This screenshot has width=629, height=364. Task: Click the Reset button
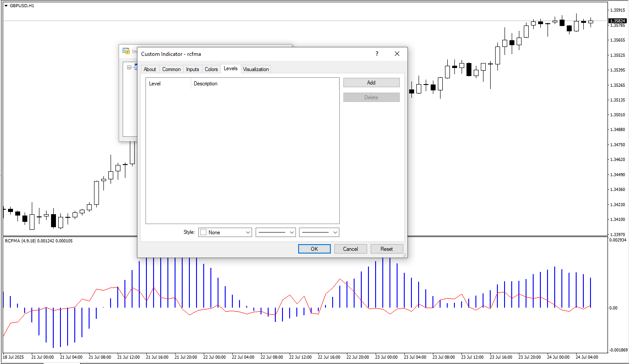[x=386, y=249]
